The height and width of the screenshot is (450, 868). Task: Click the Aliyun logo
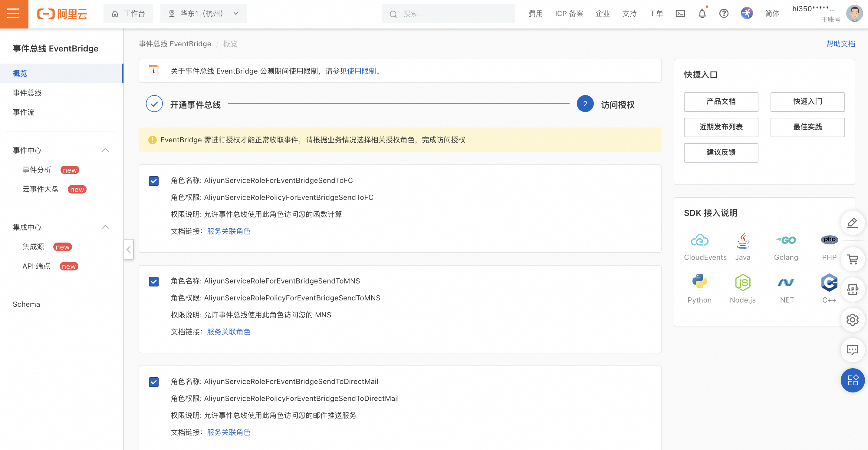pos(62,14)
